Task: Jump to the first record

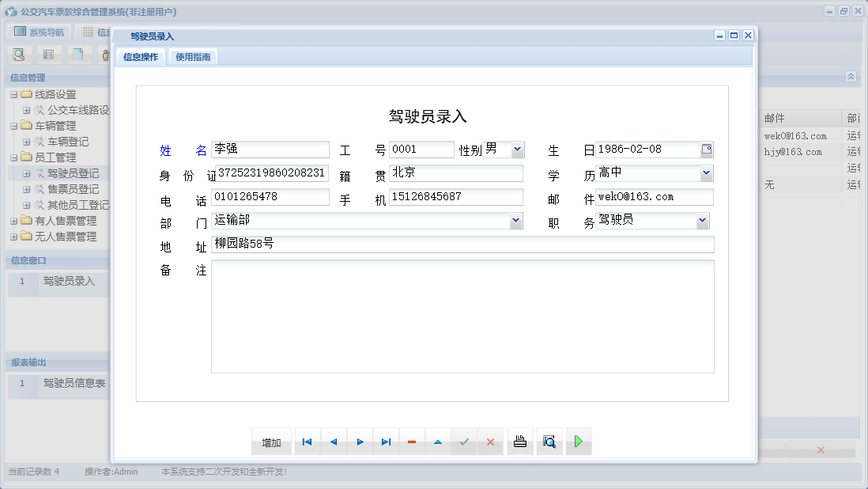Action: click(x=308, y=442)
